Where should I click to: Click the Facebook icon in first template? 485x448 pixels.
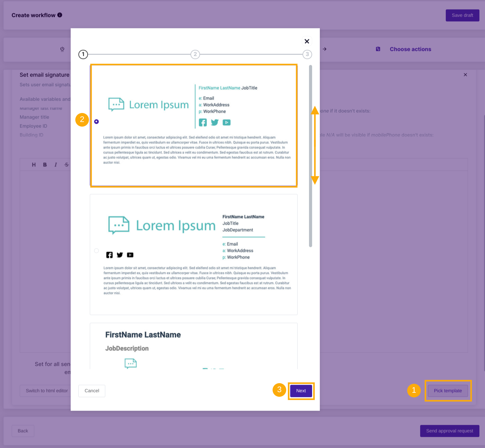click(x=203, y=123)
